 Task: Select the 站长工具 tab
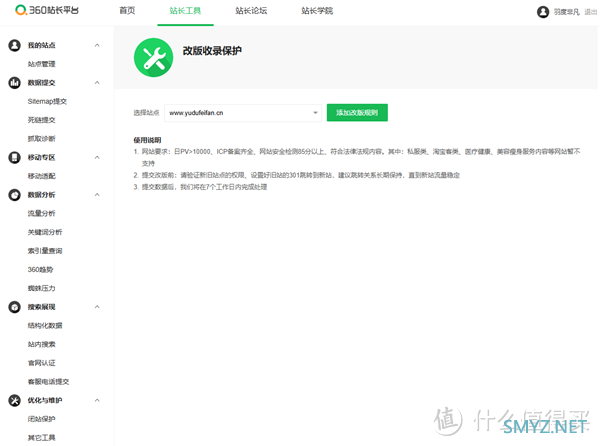click(185, 11)
